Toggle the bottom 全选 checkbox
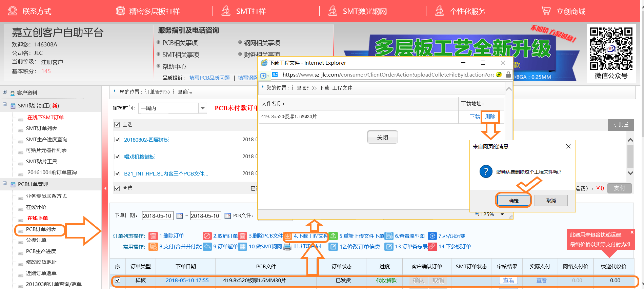 (117, 188)
